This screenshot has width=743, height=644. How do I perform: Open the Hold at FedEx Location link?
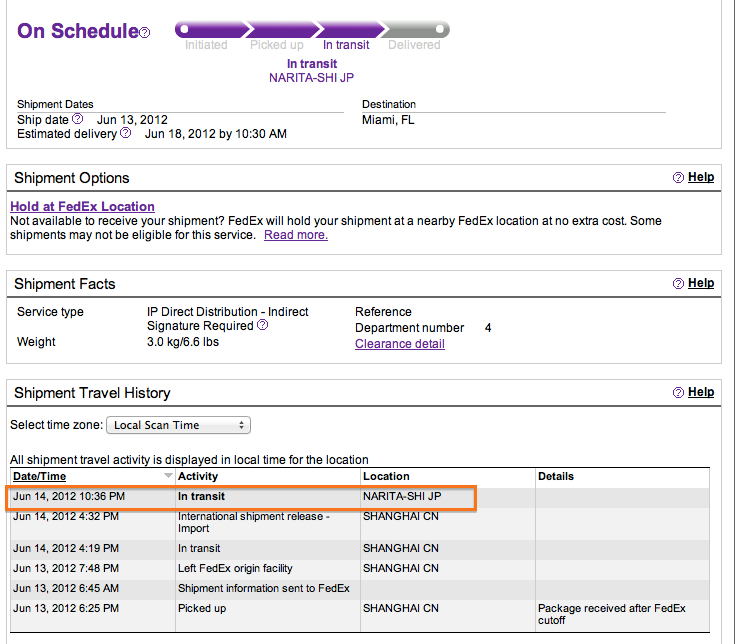82,207
